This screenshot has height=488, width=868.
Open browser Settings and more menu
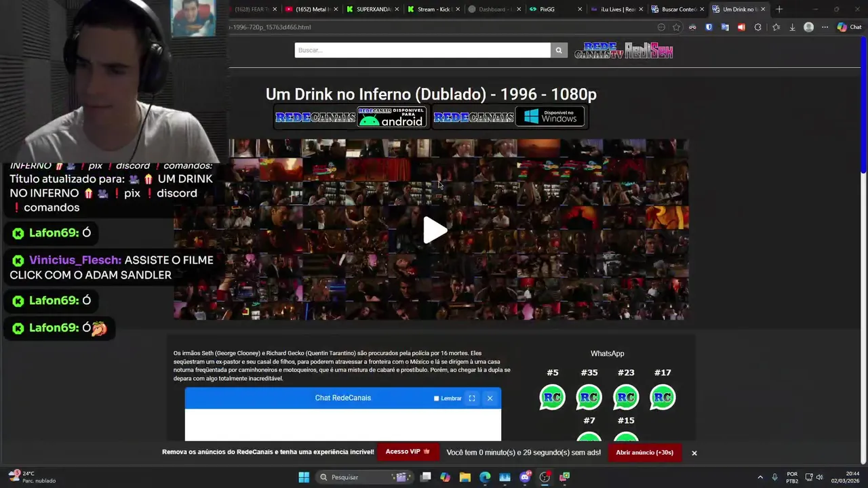(825, 27)
